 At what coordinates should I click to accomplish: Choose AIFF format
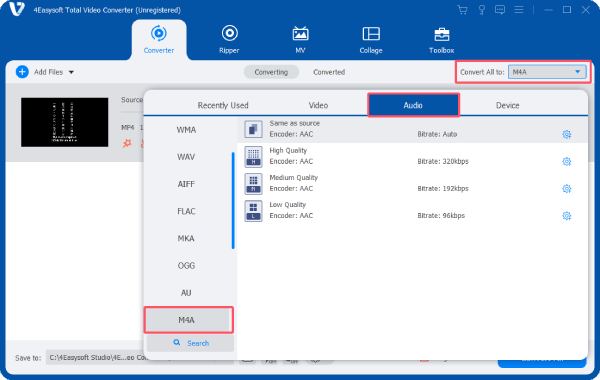pos(186,184)
